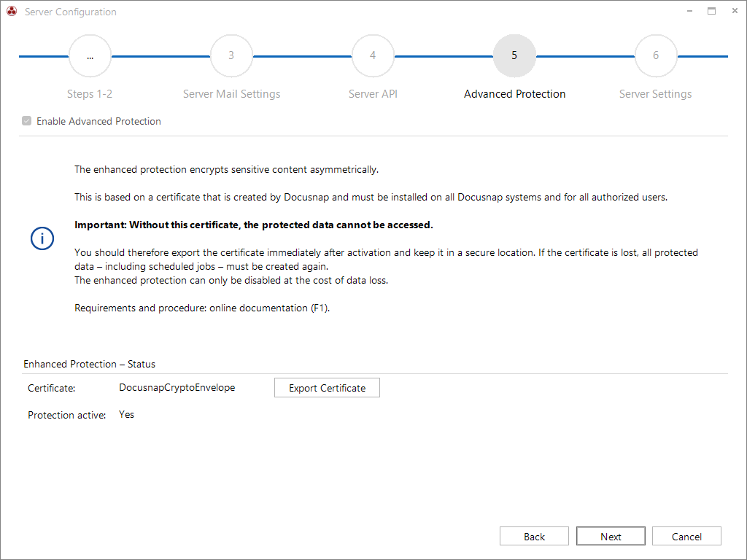Screen dimensions: 747x560
Task: Close the Server Configuration window
Action: pyautogui.click(x=735, y=11)
